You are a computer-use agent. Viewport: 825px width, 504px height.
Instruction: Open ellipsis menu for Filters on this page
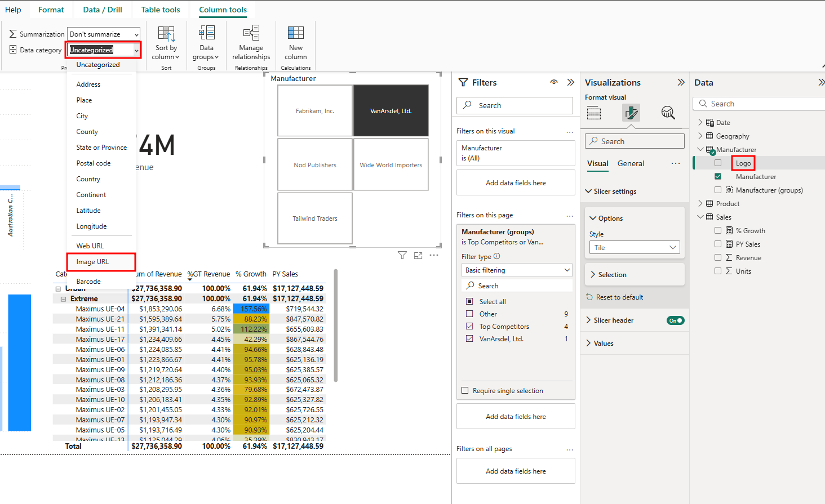coord(570,216)
